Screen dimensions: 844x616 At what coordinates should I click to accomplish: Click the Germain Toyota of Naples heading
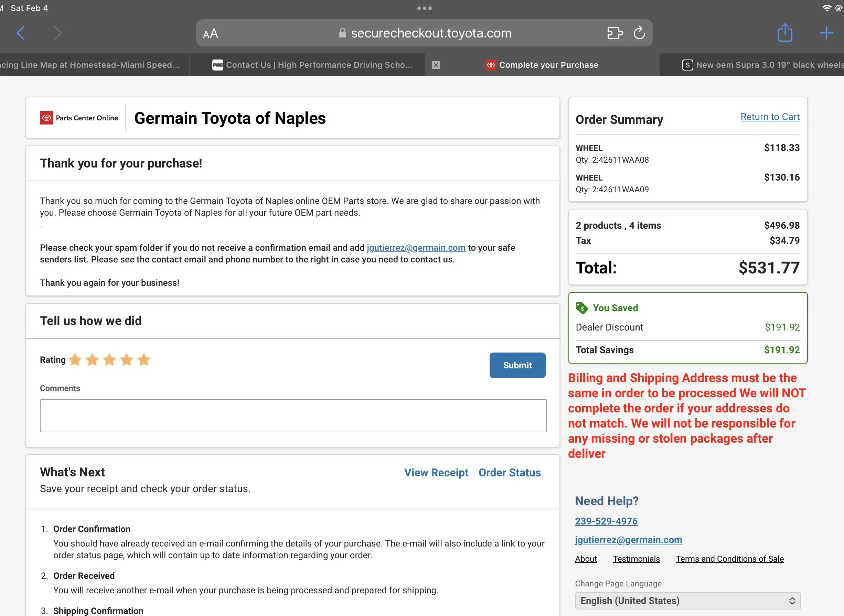(230, 118)
